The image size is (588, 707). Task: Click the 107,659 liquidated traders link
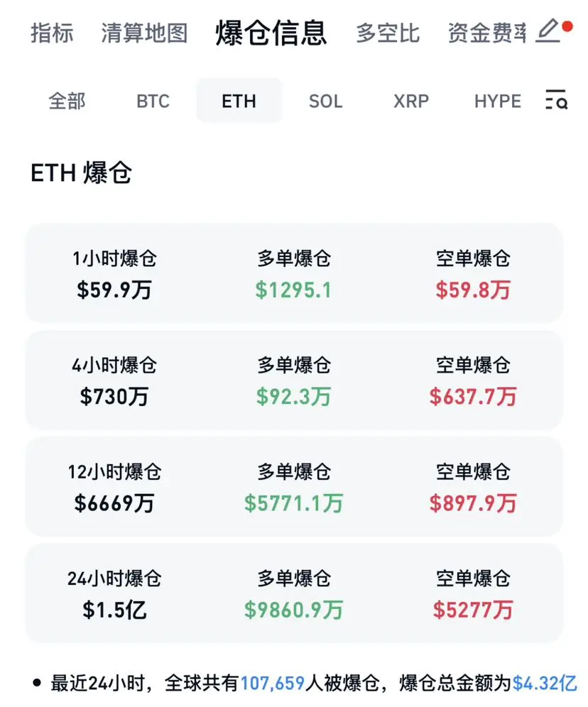pyautogui.click(x=273, y=683)
